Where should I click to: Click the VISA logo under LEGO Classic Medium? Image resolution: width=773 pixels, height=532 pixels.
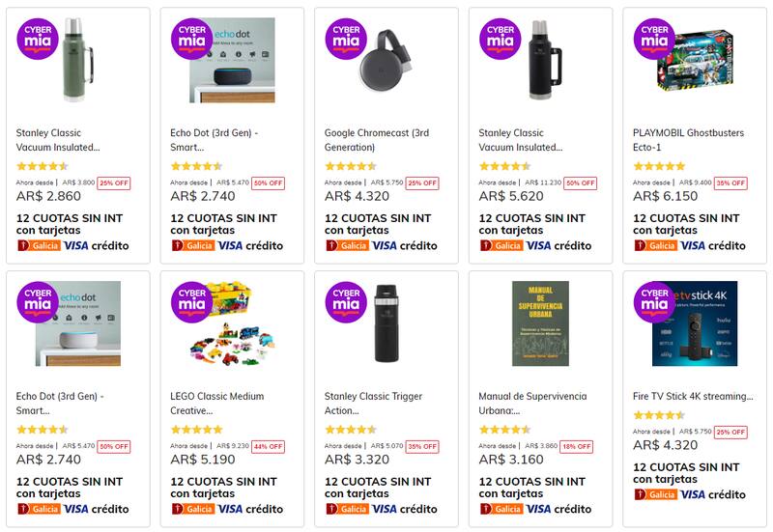click(231, 509)
